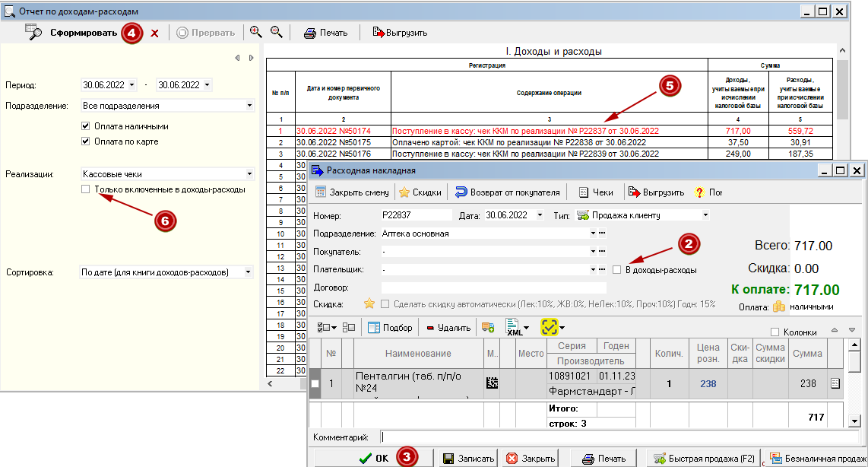Open the invoice Дата dropdown
868x467 pixels.
tap(540, 215)
